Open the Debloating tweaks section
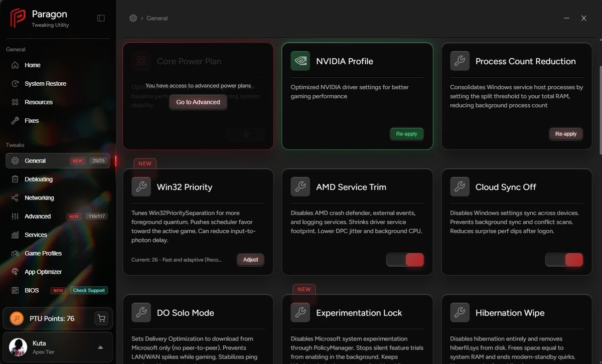Screen dimensions: 602x364 58,179
